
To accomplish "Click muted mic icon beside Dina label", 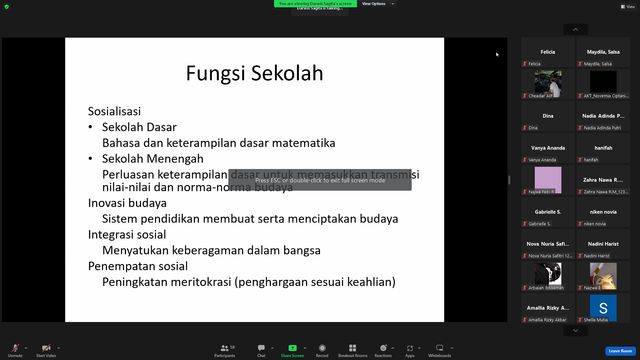I will 525,128.
